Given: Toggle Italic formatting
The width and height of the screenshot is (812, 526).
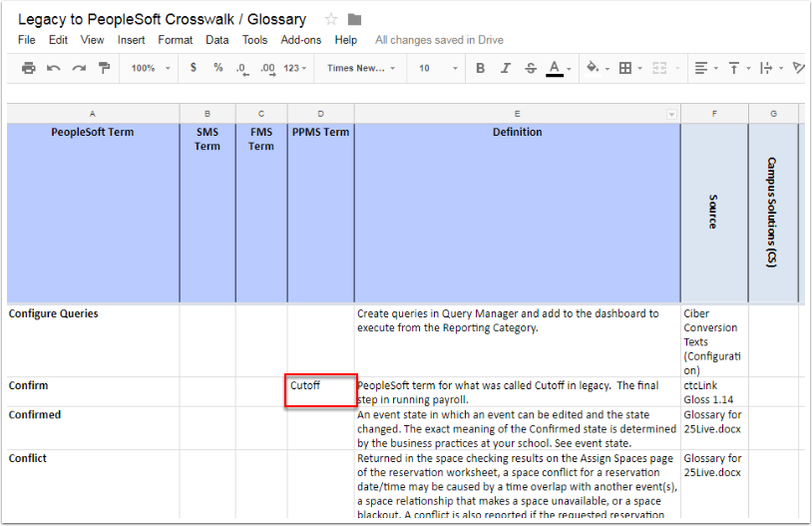Looking at the screenshot, I should 506,68.
